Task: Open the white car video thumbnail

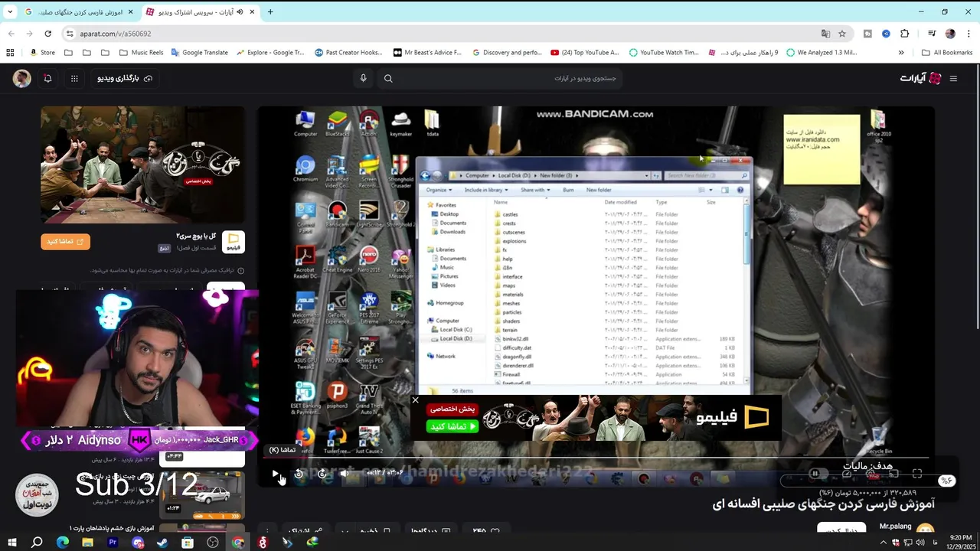Action: [x=202, y=494]
